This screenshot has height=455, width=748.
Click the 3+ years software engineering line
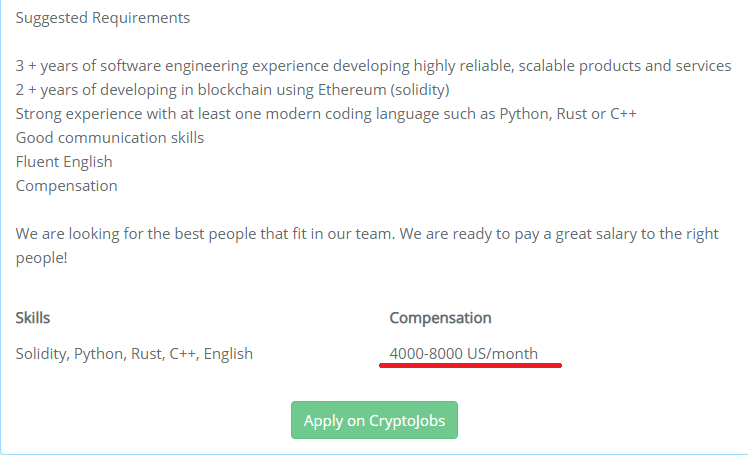click(373, 66)
